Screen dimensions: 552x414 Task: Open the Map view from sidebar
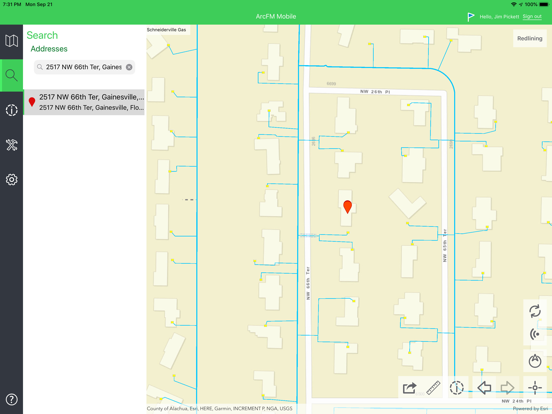point(11,41)
